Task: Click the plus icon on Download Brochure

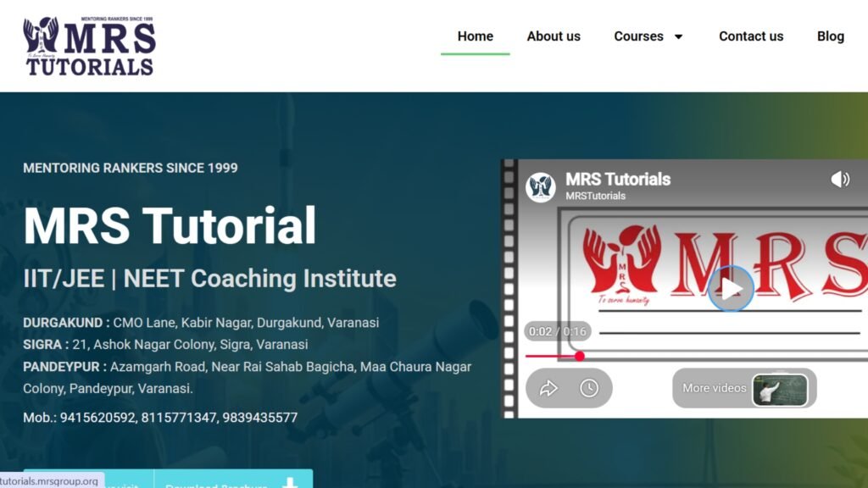Action: point(290,482)
